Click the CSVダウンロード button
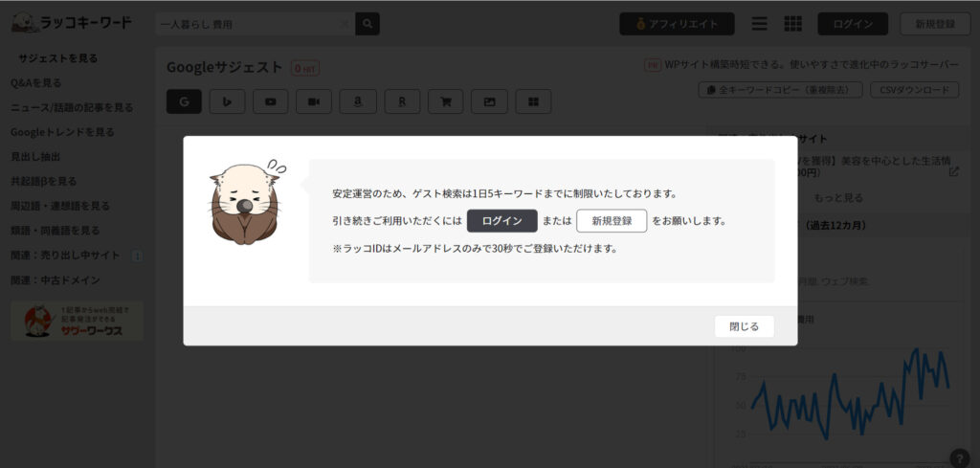980x468 pixels. click(914, 90)
